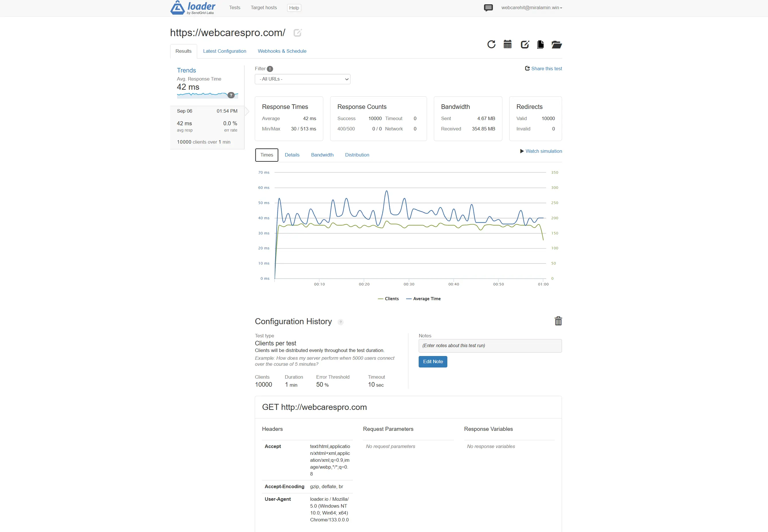This screenshot has width=768, height=532.
Task: Select the Sep 06 01:54 PM test run
Action: 207,128
